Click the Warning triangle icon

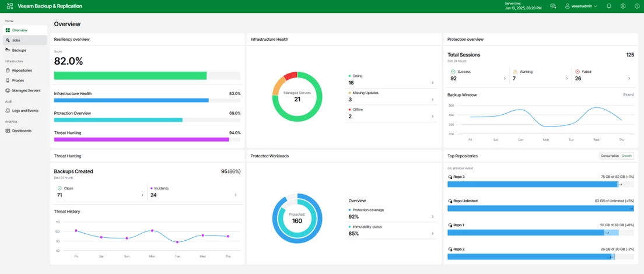515,71
